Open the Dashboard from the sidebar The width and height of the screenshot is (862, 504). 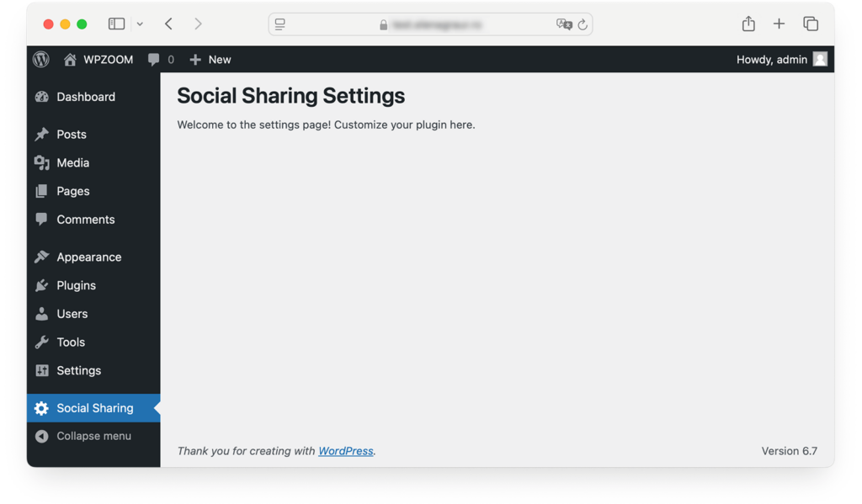42,97
